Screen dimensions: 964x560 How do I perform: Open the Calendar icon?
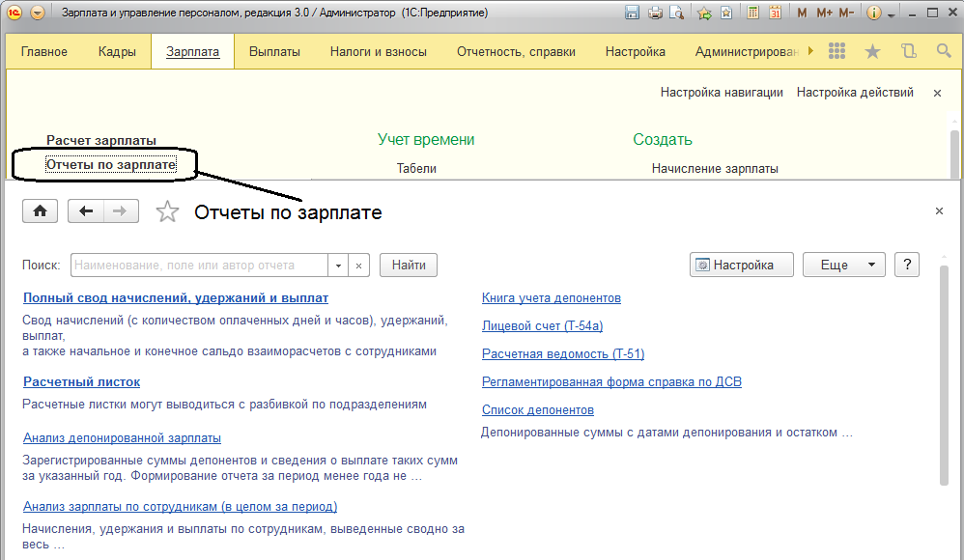(x=775, y=13)
